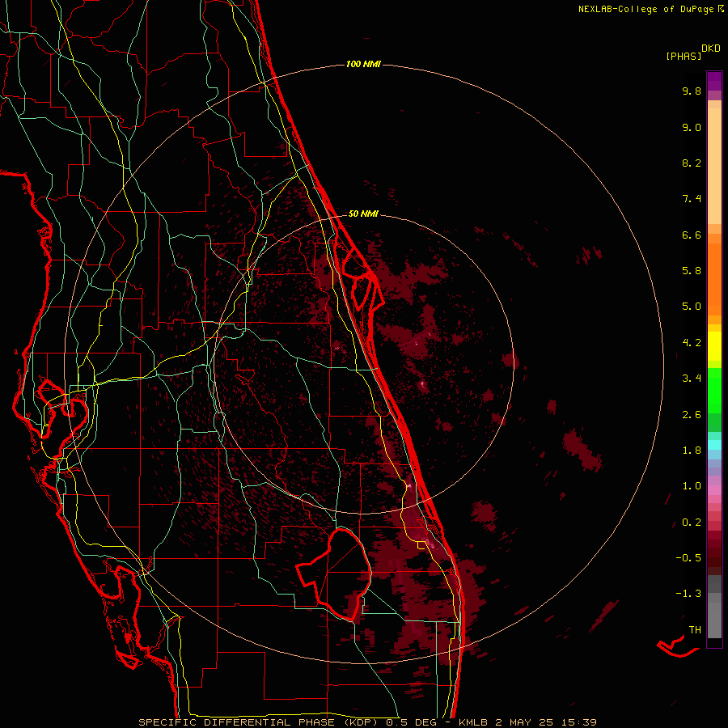Click the gray bottom band of the color bar

714,620
